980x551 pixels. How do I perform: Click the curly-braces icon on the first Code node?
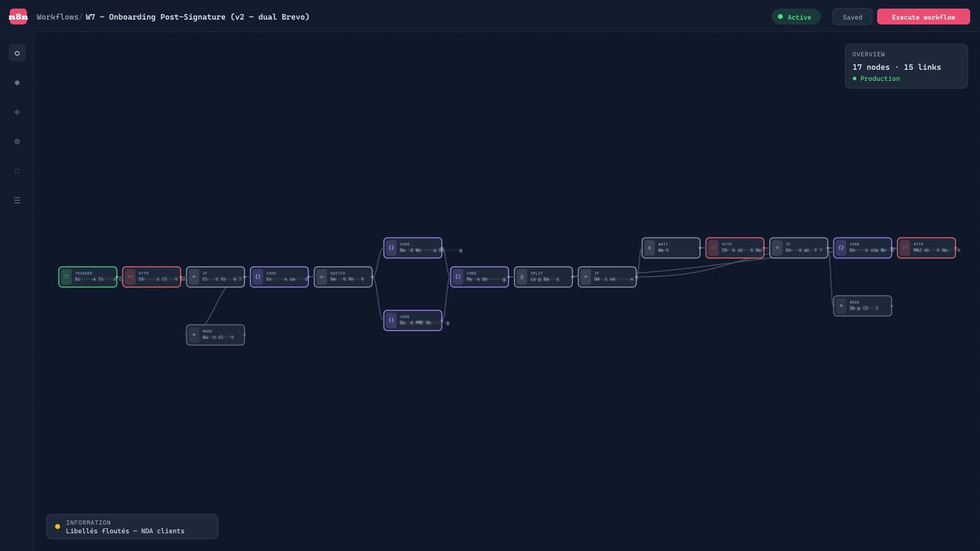point(257,277)
